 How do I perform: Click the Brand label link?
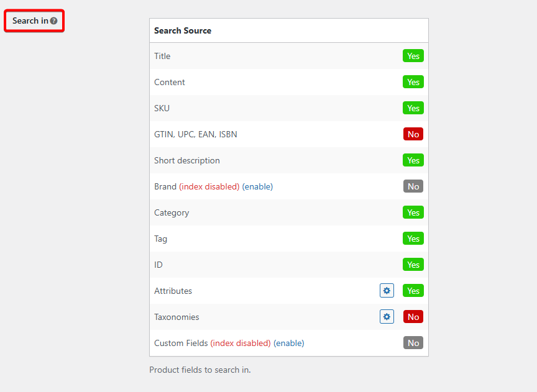tap(165, 186)
